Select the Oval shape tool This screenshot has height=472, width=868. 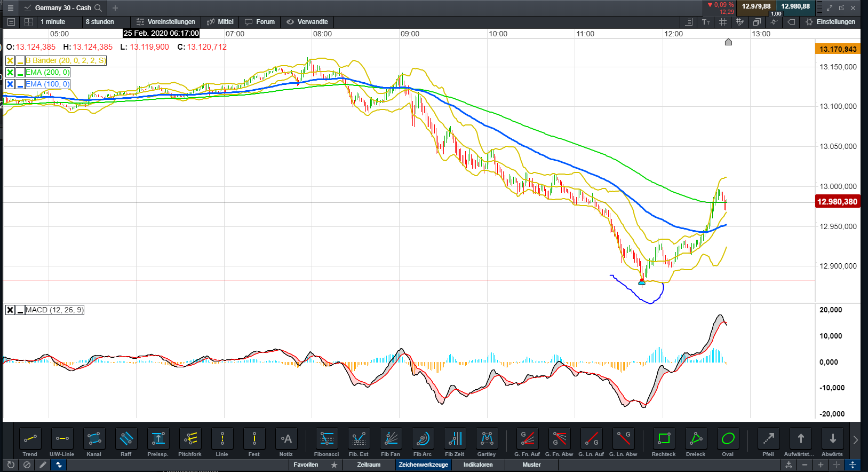[x=728, y=439]
